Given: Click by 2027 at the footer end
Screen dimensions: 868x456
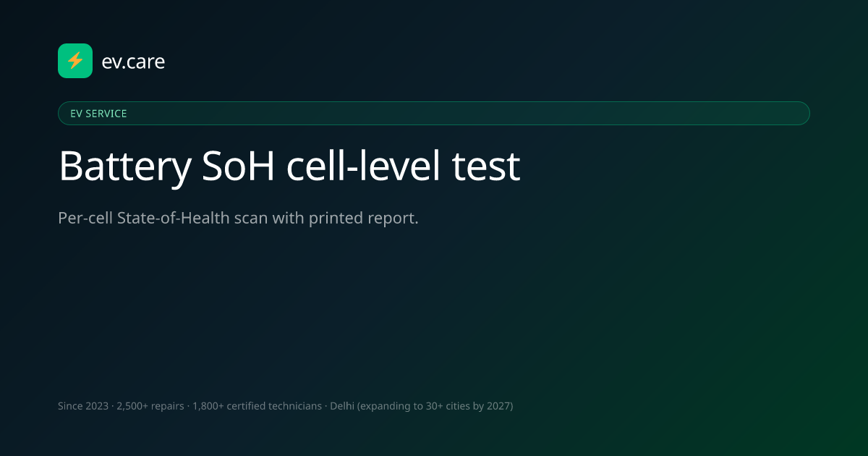Looking at the screenshot, I should 495,407.
